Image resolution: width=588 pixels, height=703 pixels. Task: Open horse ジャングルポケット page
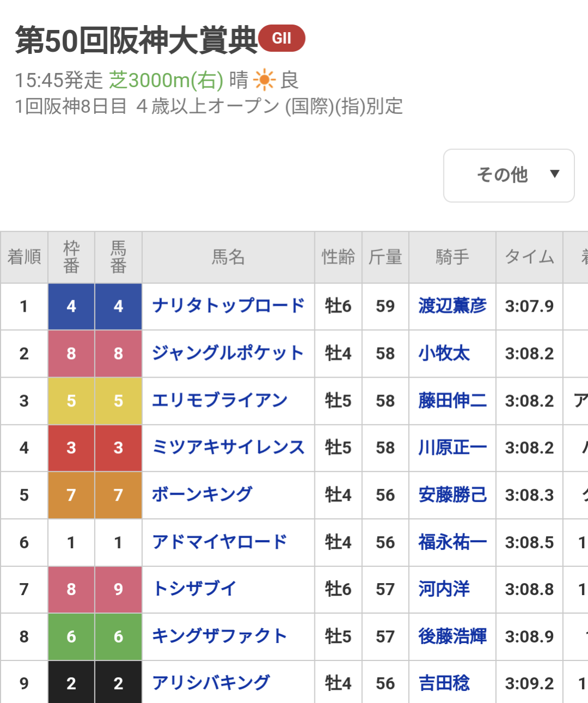227,353
